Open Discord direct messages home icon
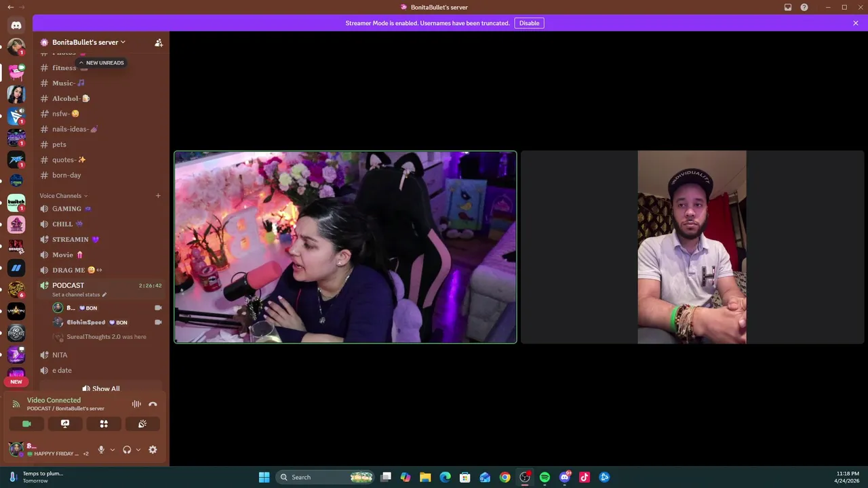868x488 pixels. pos(16,25)
